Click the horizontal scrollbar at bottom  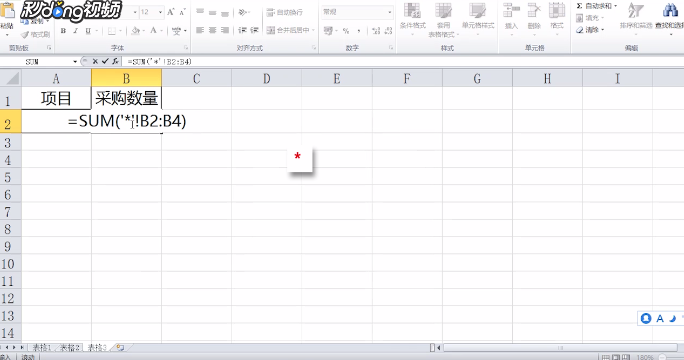560,348
